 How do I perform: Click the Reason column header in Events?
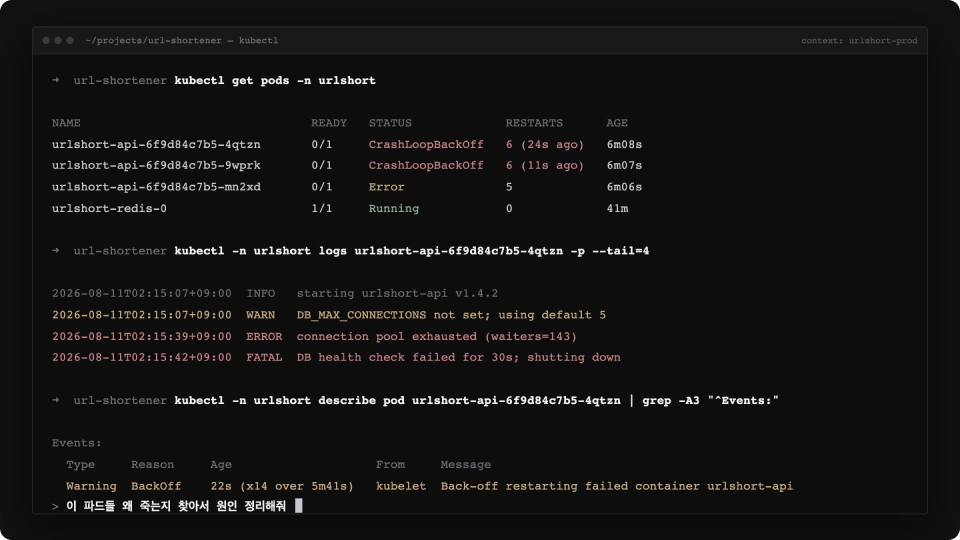(152, 465)
